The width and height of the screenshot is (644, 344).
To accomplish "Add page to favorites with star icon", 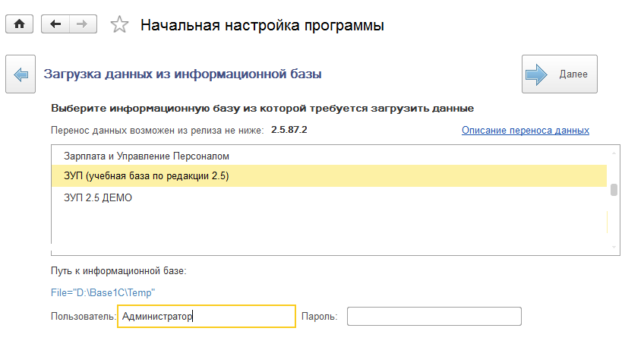I will point(119,24).
